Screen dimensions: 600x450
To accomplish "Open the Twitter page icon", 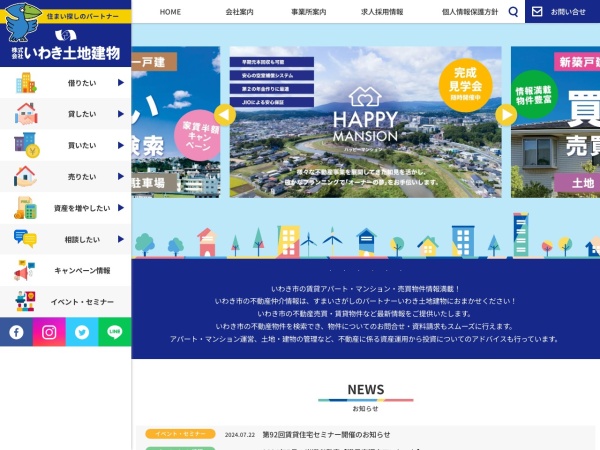I will coord(82,332).
